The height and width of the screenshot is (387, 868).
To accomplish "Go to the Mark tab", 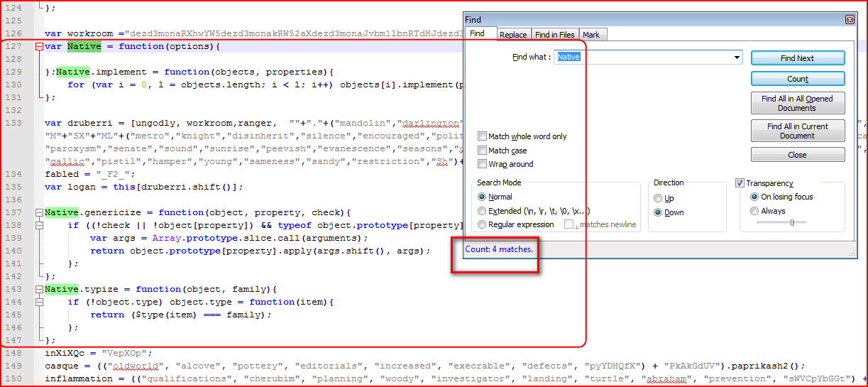I will (590, 34).
